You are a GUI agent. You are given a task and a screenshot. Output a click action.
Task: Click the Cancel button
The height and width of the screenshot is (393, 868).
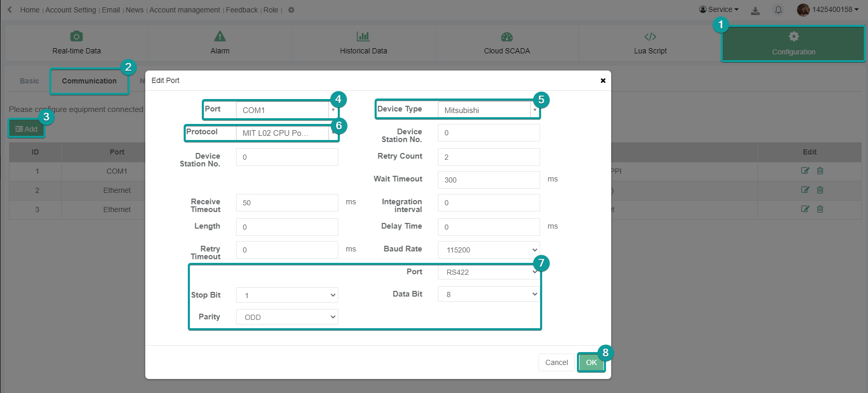pyautogui.click(x=556, y=362)
